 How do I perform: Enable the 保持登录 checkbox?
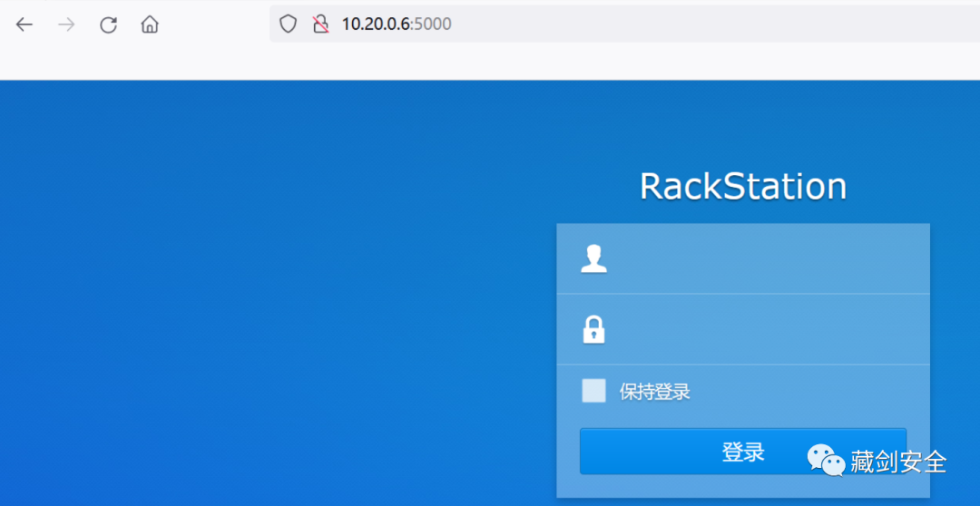tap(593, 391)
